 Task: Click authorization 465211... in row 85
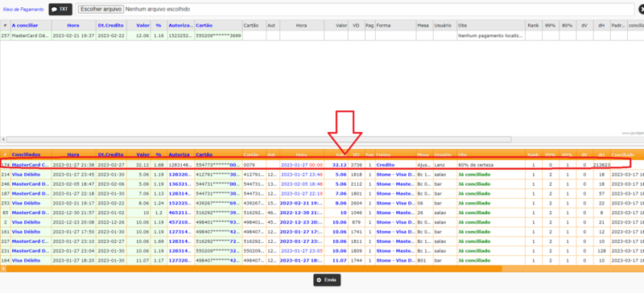click(180, 213)
